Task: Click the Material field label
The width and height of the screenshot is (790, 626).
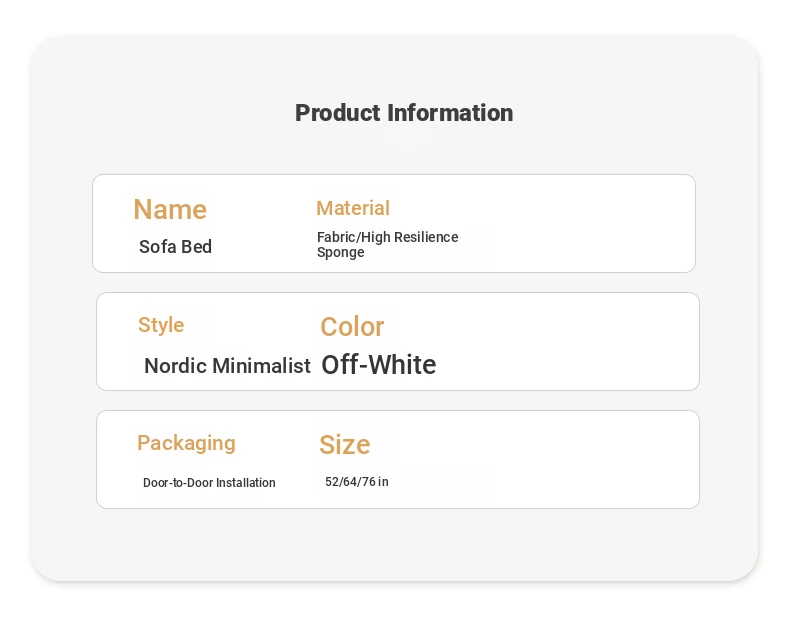Action: 353,208
